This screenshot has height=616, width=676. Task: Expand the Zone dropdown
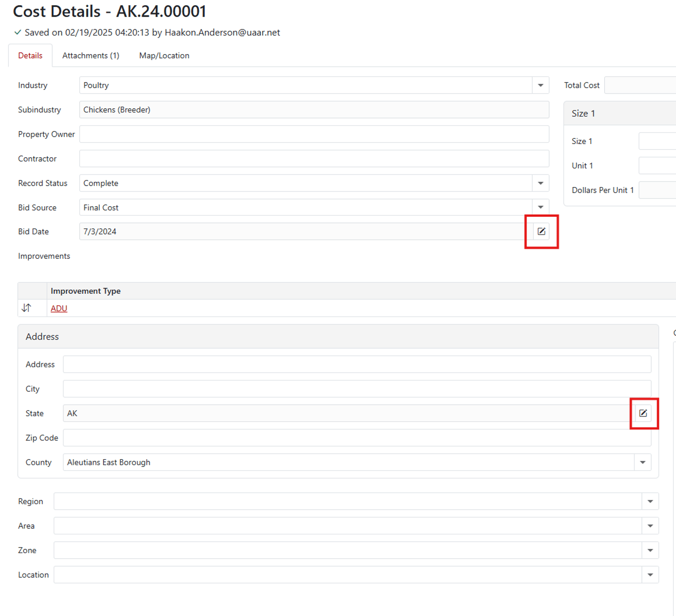650,550
